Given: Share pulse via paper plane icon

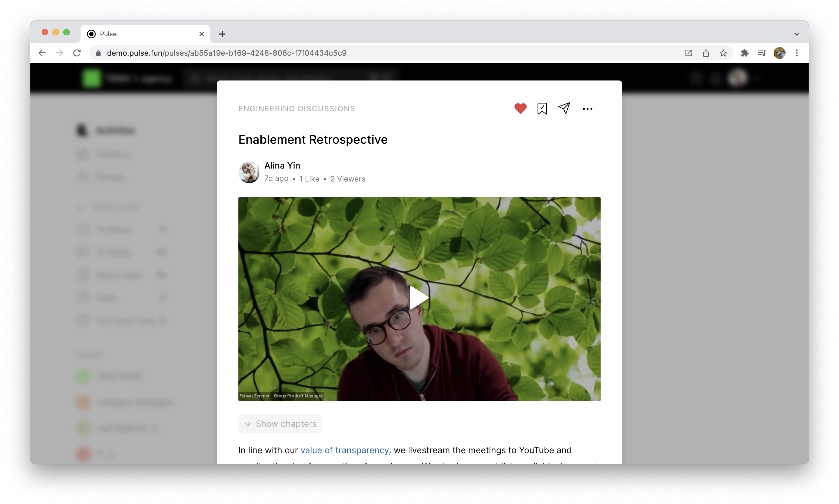Looking at the screenshot, I should click(564, 108).
